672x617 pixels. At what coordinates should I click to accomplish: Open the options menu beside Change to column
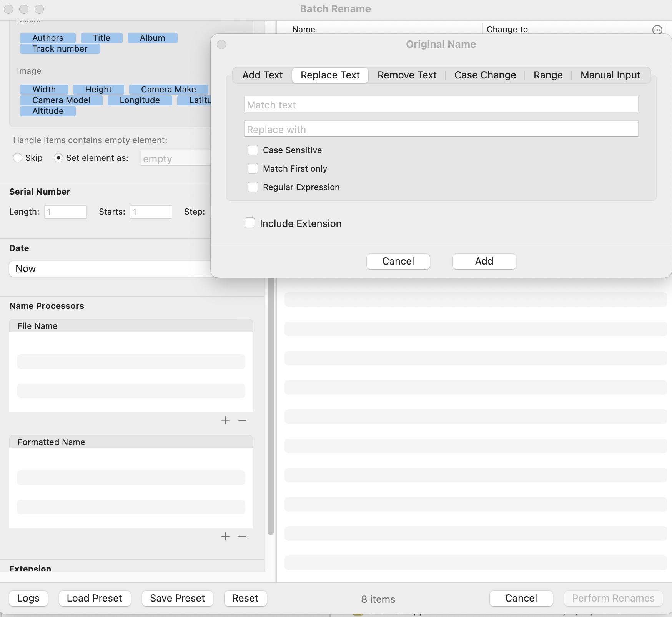click(x=657, y=30)
